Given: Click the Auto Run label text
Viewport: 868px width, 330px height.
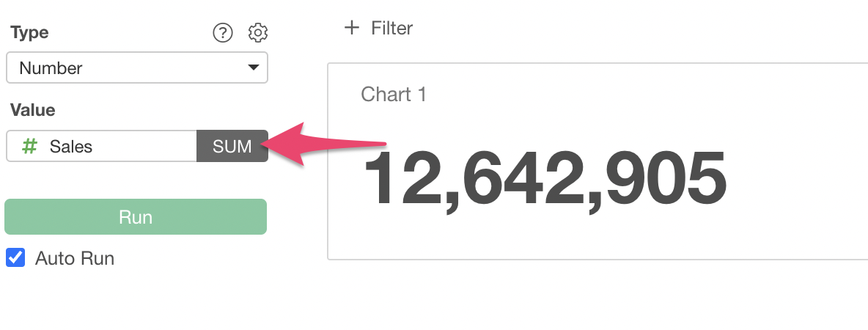Looking at the screenshot, I should 75,259.
